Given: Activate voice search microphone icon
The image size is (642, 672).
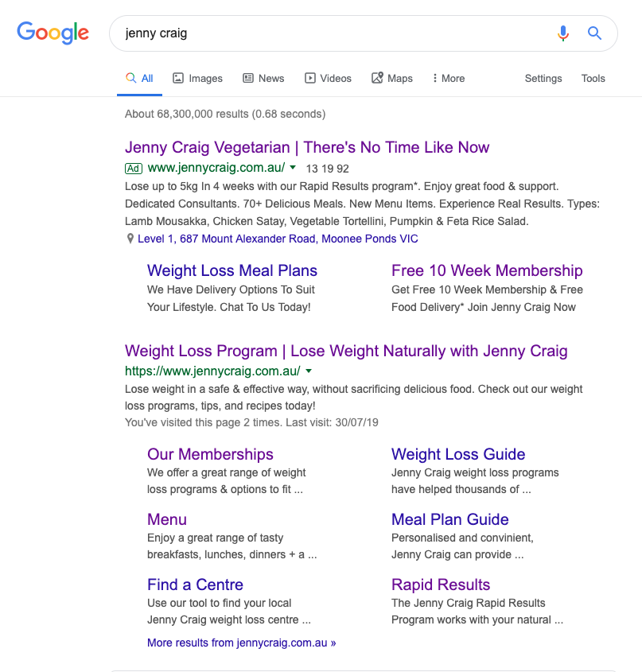Looking at the screenshot, I should click(563, 33).
